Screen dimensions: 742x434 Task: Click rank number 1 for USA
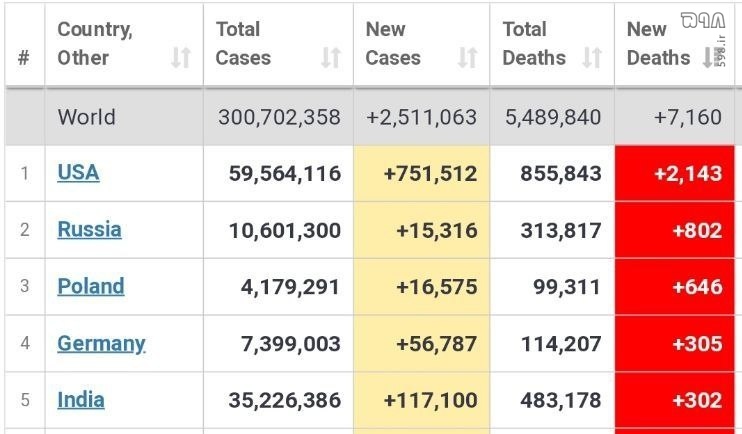[25, 173]
